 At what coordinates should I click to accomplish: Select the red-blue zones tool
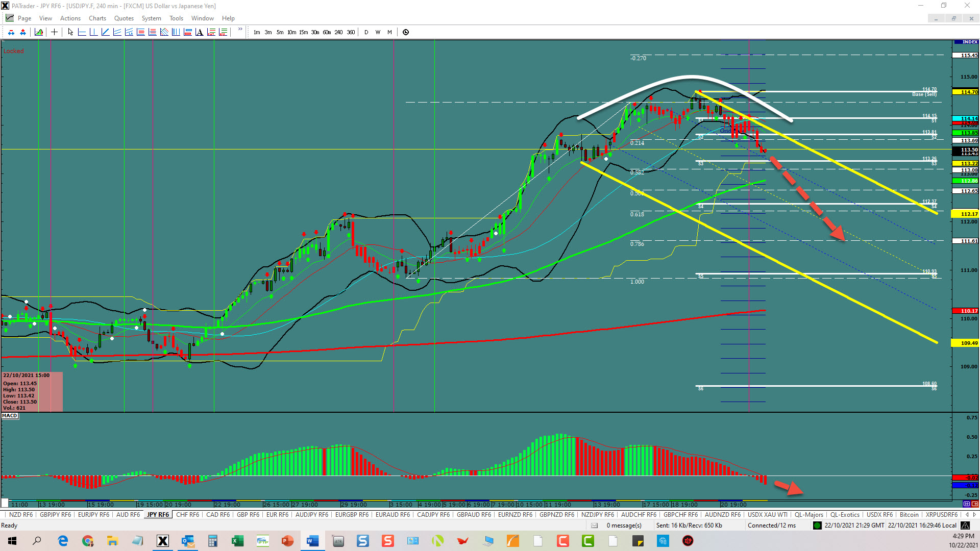pyautogui.click(x=187, y=32)
